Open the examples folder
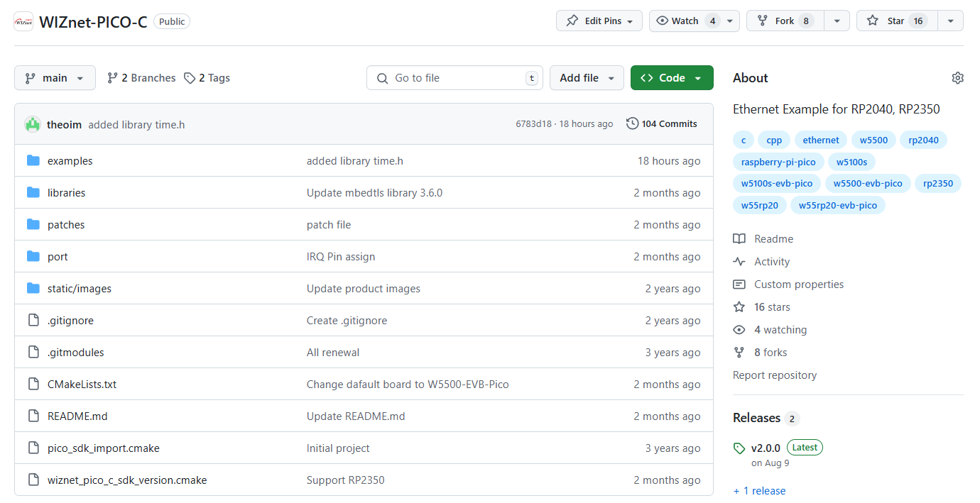Viewport: 980px width, 503px height. (70, 161)
